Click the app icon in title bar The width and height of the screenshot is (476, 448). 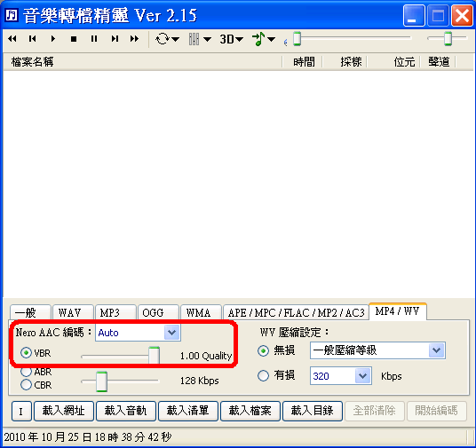[x=12, y=15]
